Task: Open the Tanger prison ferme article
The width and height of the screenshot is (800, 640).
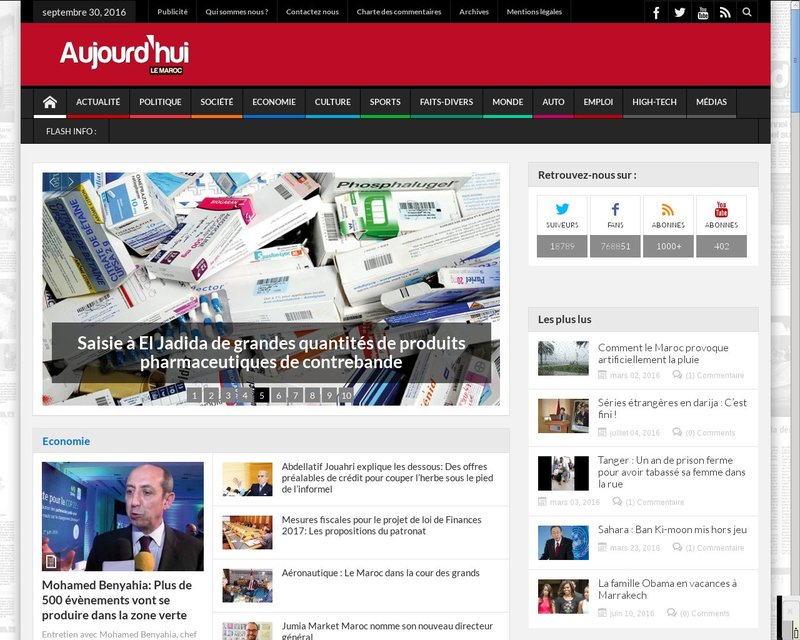Action: click(671, 472)
